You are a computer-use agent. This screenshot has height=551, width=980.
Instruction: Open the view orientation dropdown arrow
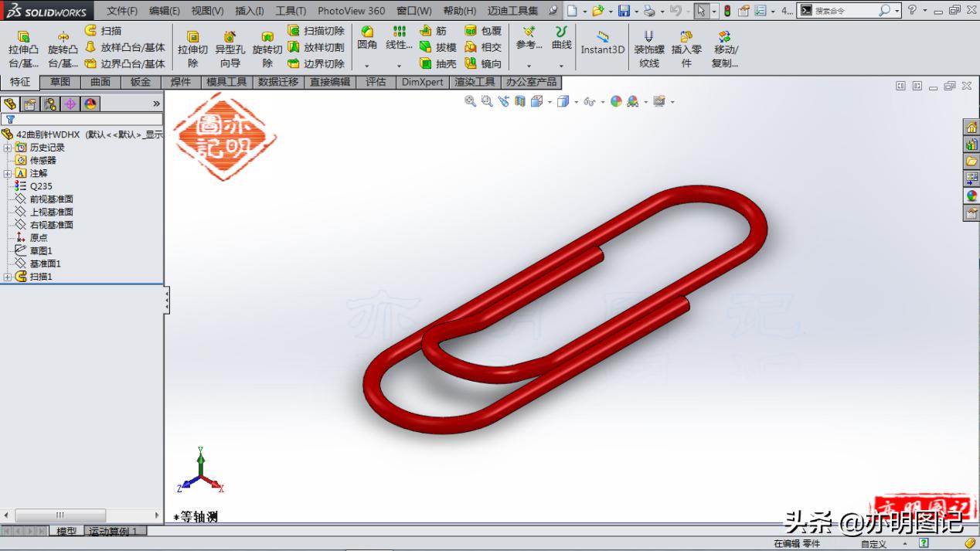550,101
